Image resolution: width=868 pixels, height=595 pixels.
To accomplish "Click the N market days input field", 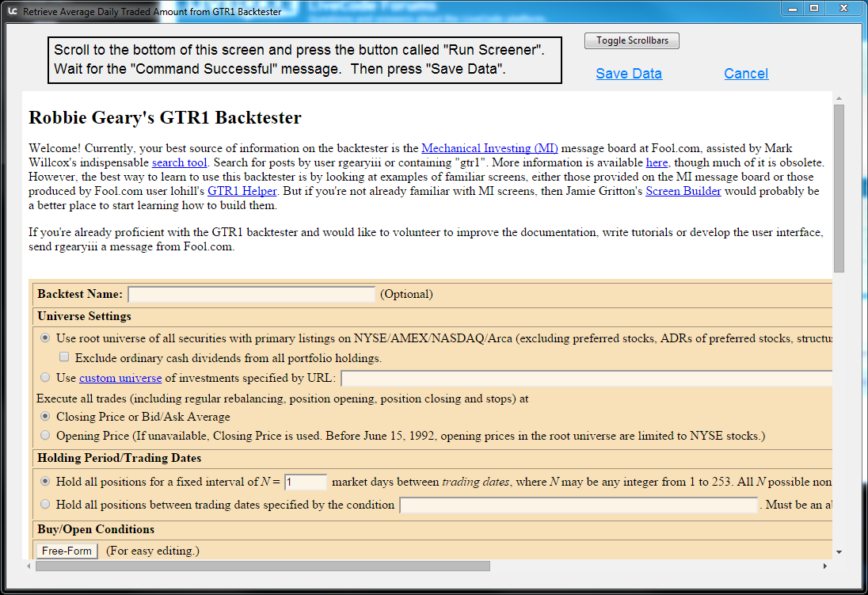I will pos(306,482).
